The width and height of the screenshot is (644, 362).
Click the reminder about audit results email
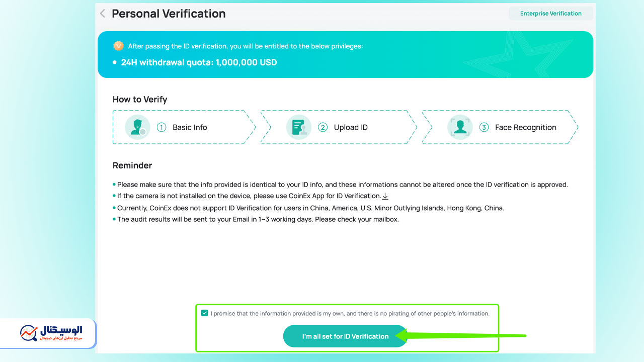point(258,219)
